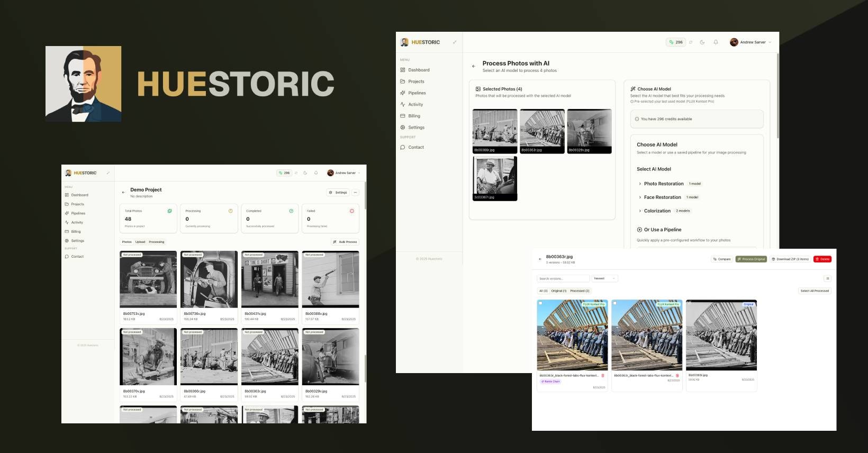
Task: Click the Compare button
Action: pos(722,259)
